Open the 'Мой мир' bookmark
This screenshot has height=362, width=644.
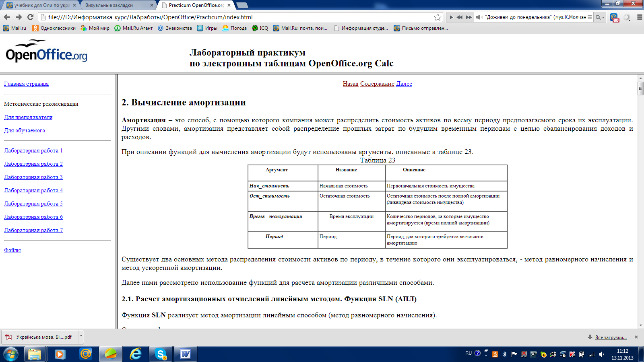click(x=95, y=28)
